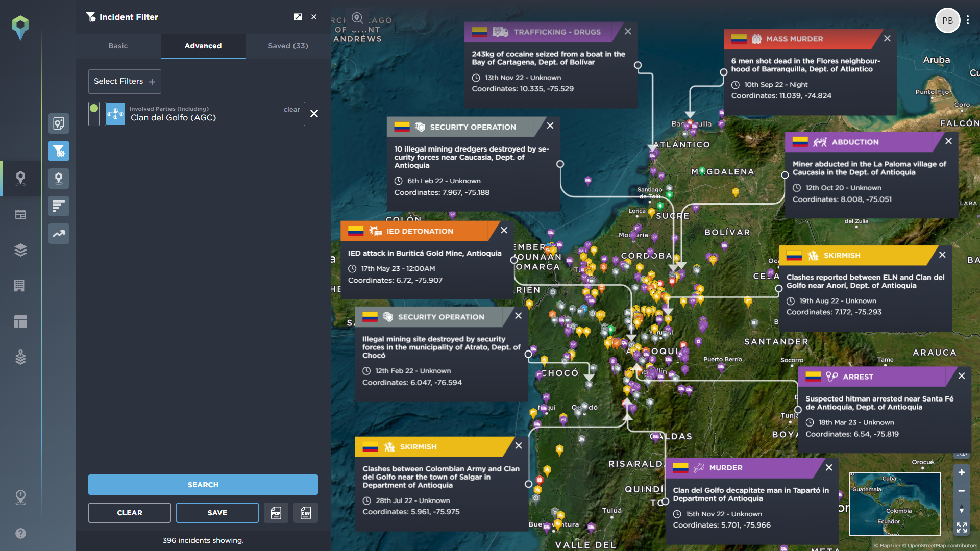Screen dimensions: 980x551
Task: Open the location pin tool in secondary toolbar
Action: 59,179
